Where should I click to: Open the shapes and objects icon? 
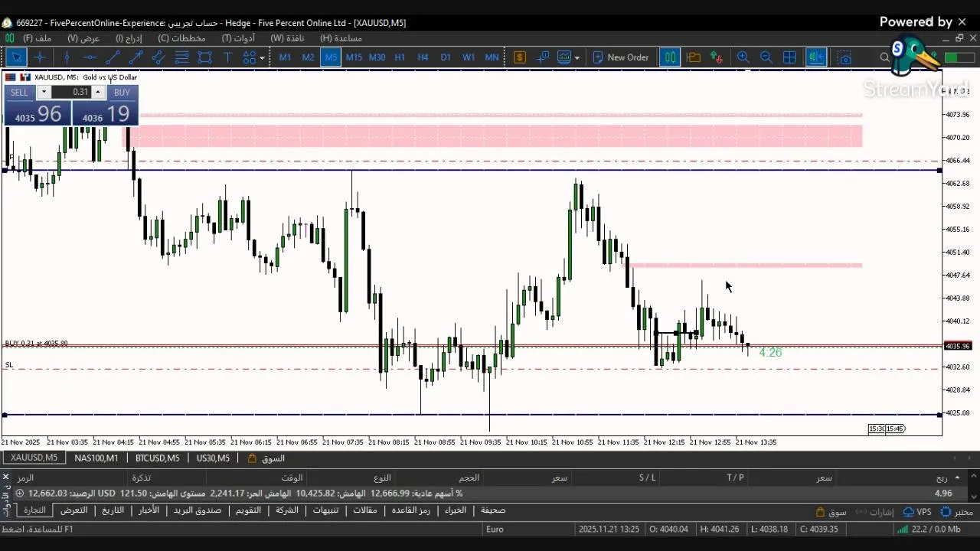pyautogui.click(x=249, y=57)
